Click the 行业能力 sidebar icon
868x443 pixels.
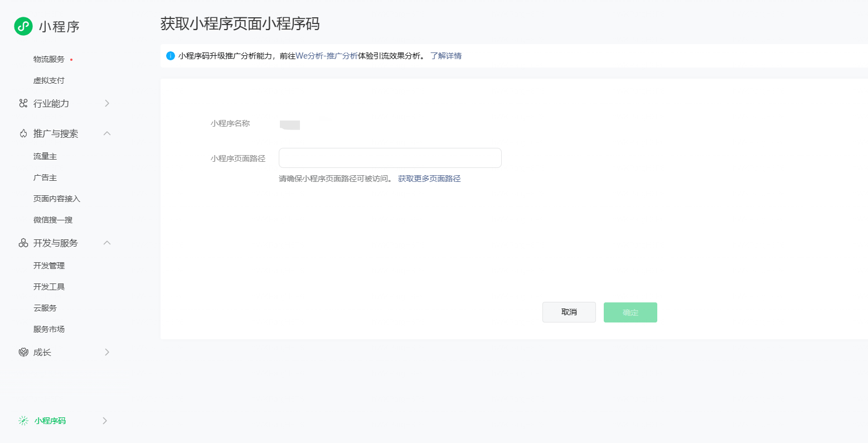(x=23, y=103)
